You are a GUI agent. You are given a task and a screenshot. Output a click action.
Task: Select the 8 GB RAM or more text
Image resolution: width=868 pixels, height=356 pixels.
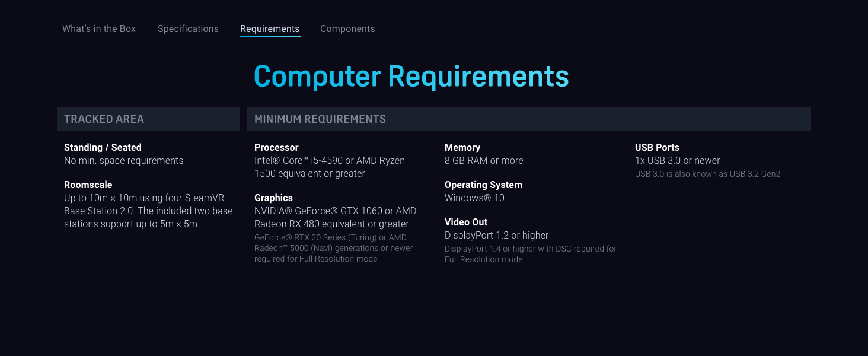coord(484,160)
